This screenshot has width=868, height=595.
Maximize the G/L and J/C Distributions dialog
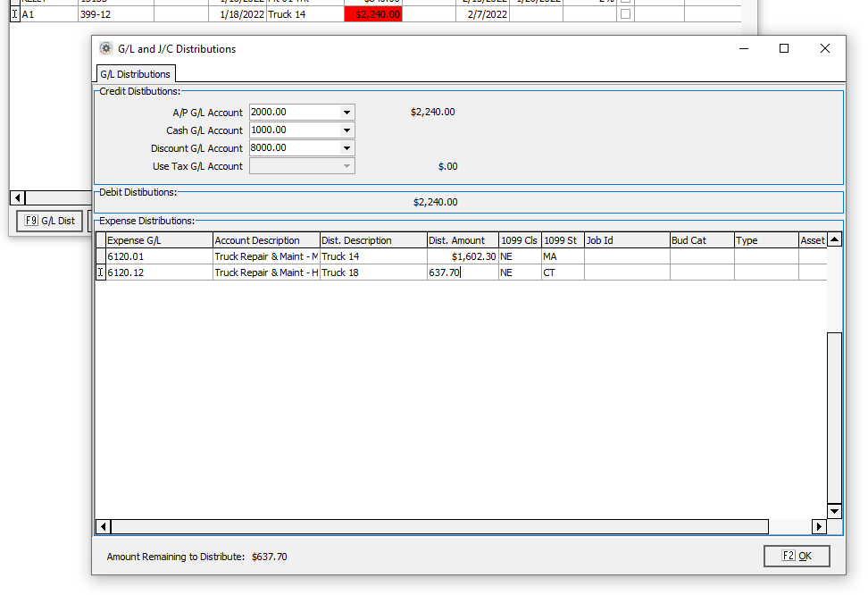[x=784, y=49]
